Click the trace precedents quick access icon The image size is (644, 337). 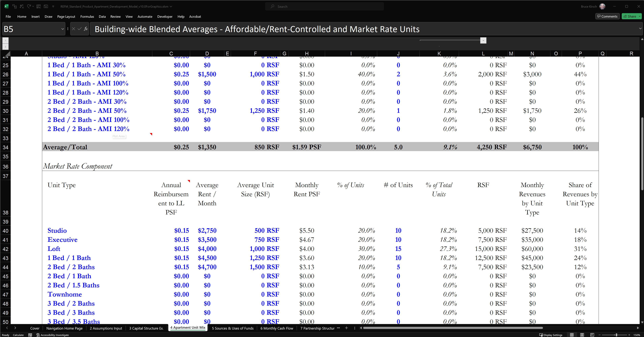[15, 7]
